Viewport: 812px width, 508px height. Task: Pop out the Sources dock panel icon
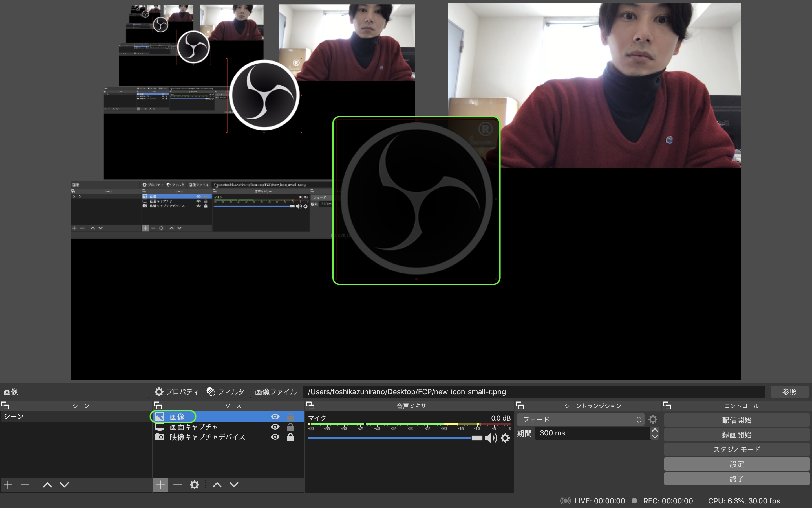(158, 405)
